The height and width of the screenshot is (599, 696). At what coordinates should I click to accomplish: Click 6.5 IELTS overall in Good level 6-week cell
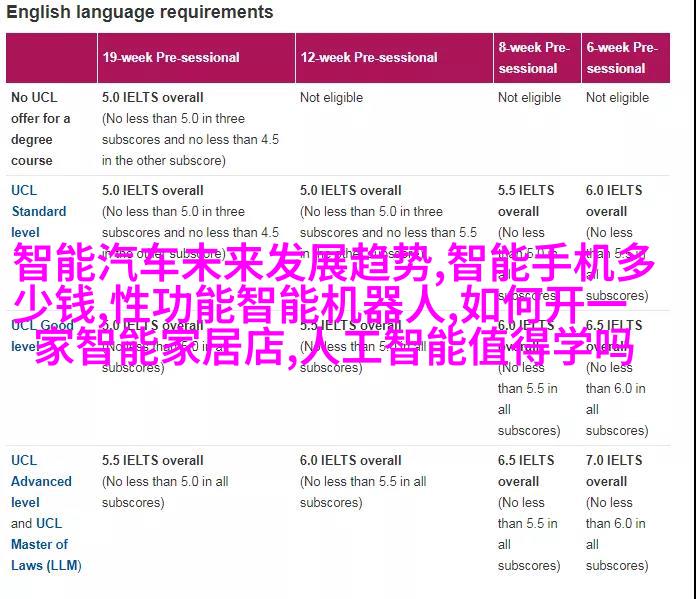point(614,336)
